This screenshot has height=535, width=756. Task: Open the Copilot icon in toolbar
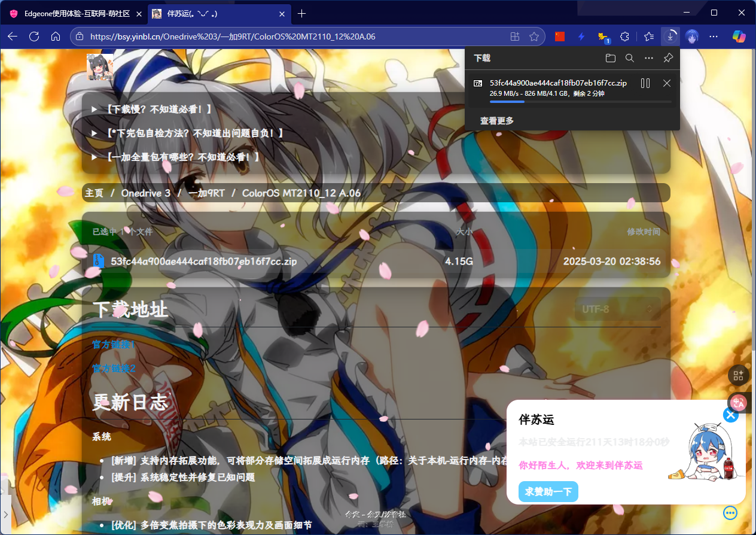[739, 37]
